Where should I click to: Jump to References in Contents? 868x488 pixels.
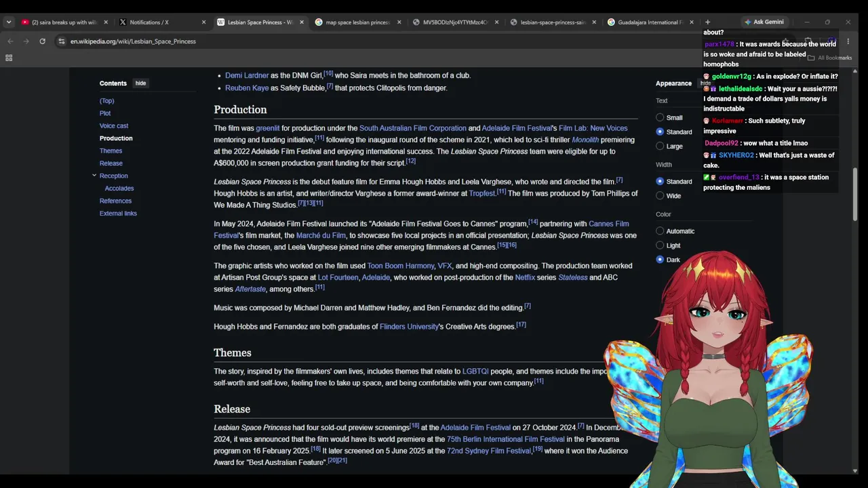point(116,201)
